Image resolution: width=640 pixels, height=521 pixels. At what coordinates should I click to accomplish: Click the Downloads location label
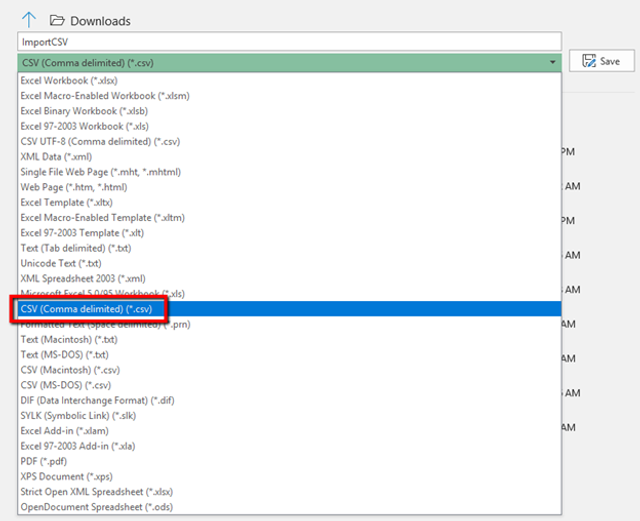[100, 21]
